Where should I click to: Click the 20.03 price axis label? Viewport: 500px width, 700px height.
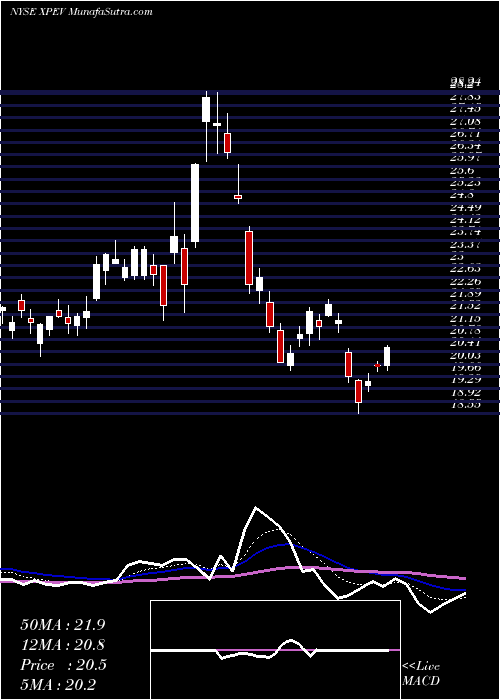[465, 355]
